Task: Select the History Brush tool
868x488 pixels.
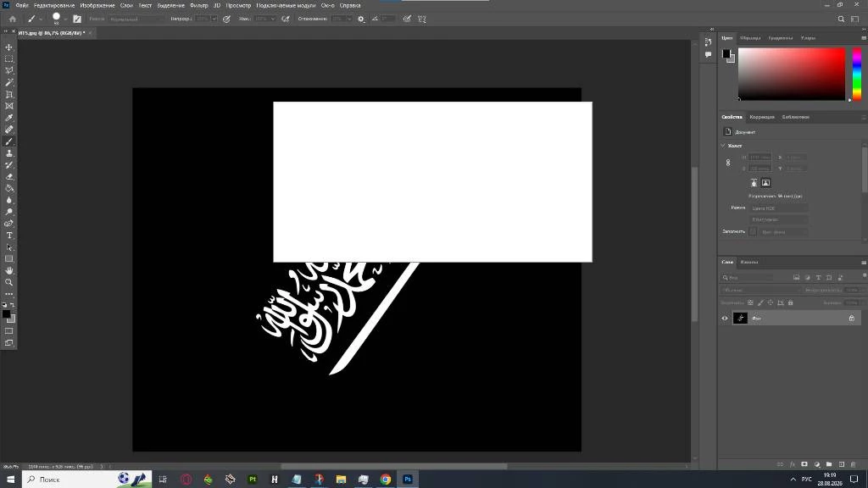Action: 8,165
